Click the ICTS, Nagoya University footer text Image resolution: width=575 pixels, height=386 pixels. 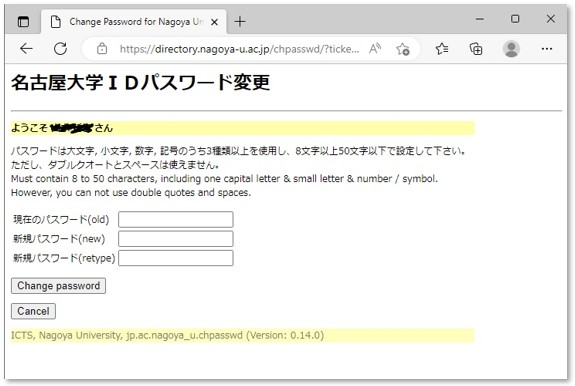click(x=167, y=335)
